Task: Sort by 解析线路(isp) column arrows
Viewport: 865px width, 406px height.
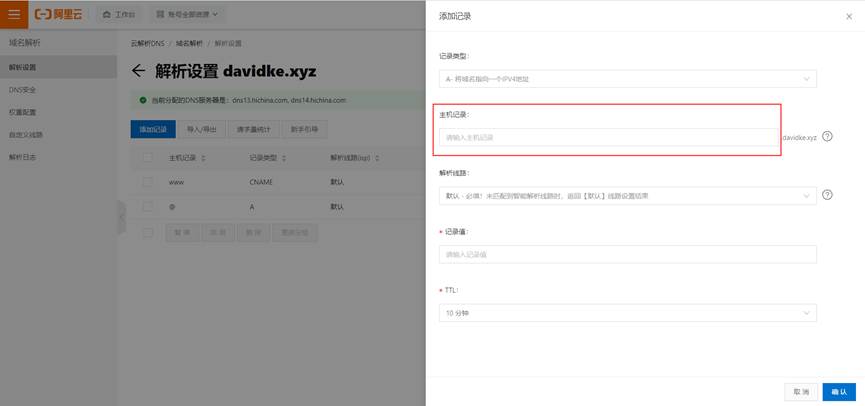Action: point(377,158)
